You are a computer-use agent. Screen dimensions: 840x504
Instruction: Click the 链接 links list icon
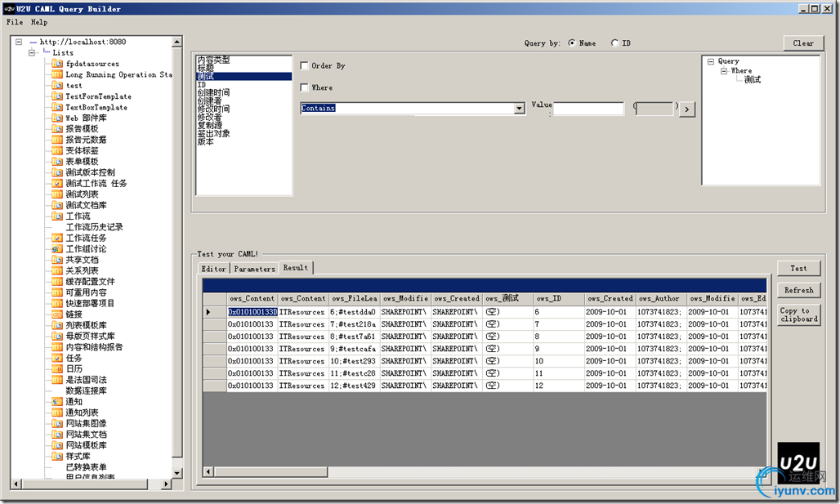coord(57,314)
